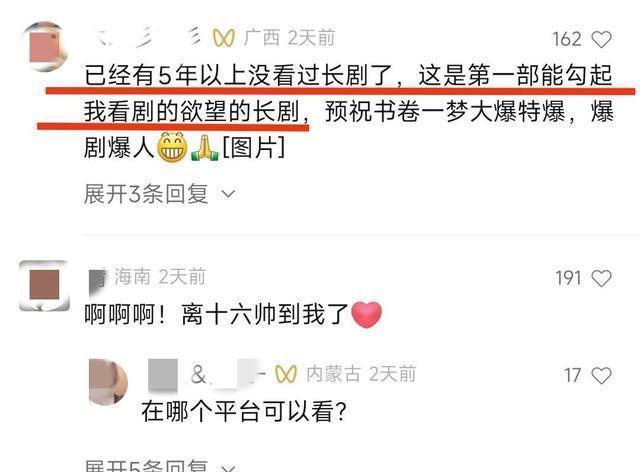Select reply text 在哪个平台可以看？
Viewport: 640px width, 472px height.
click(x=244, y=412)
